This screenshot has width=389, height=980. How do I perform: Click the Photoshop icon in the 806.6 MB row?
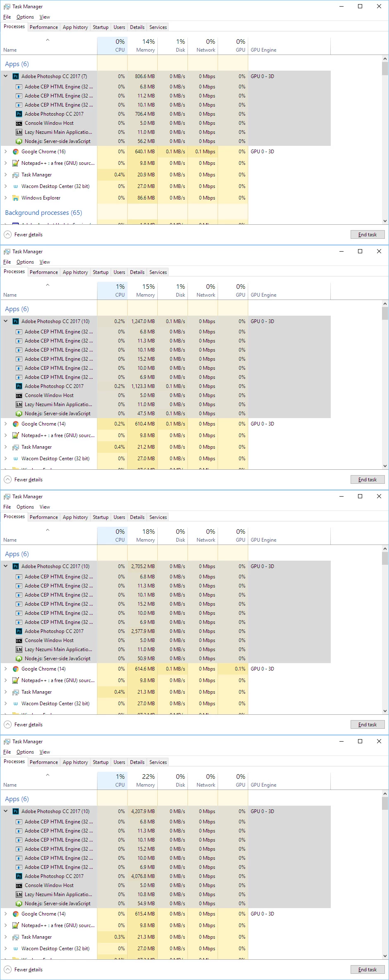(16, 76)
